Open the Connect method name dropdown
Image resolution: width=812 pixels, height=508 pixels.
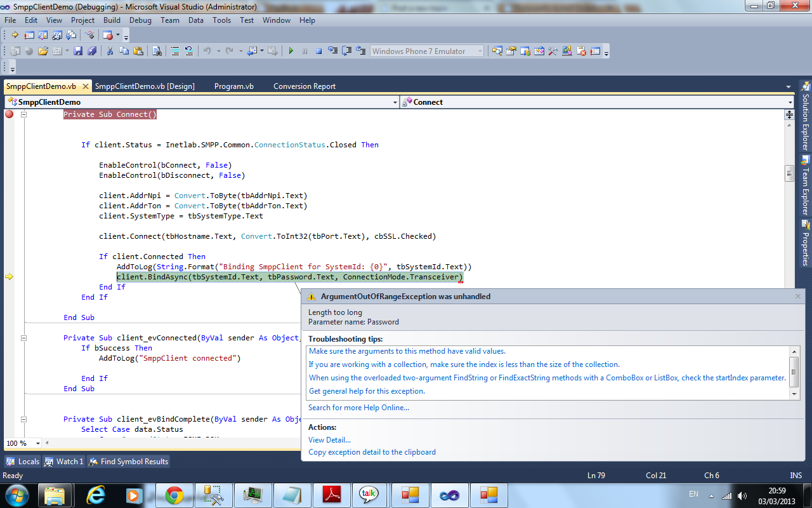(790, 102)
